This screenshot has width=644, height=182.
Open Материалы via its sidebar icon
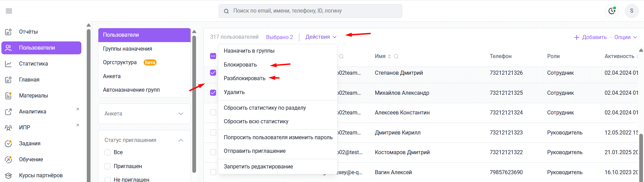coord(9,96)
